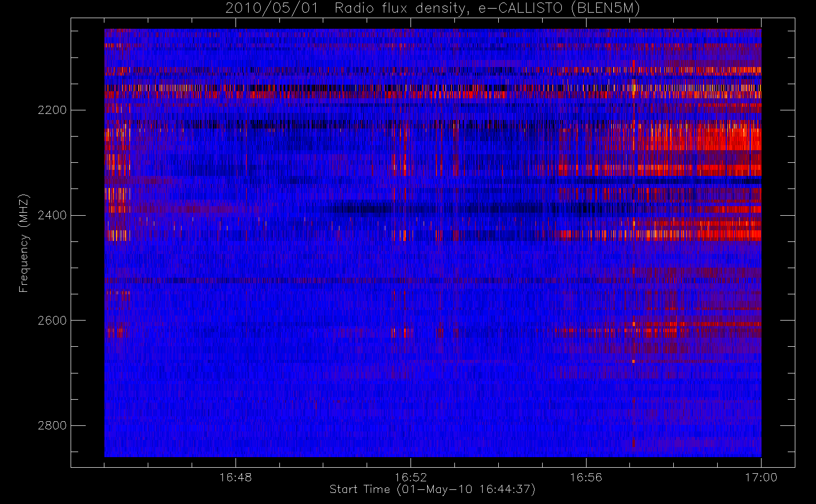Click the 16:48 time tick label
Screen dimensions: 816x504
(236, 477)
